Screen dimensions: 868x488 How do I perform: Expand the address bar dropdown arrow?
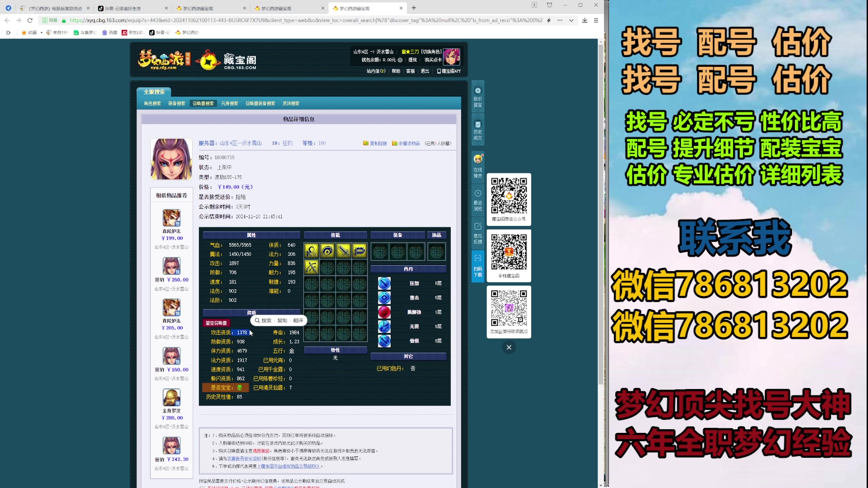pos(571,20)
